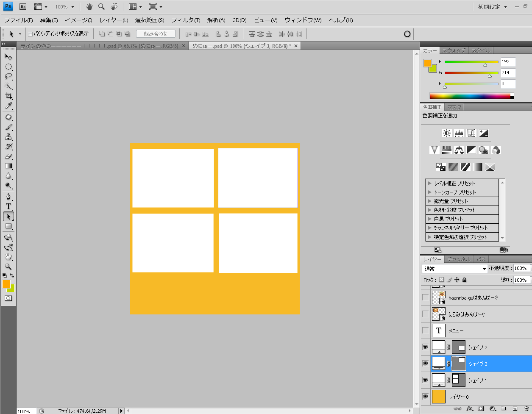532x414 pixels.
Task: Select the Spot Healing Brush tool
Action: click(8, 117)
